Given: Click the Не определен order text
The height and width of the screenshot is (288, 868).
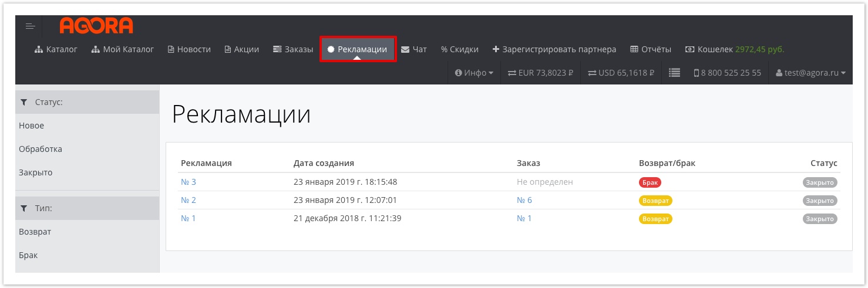Looking at the screenshot, I should [545, 182].
